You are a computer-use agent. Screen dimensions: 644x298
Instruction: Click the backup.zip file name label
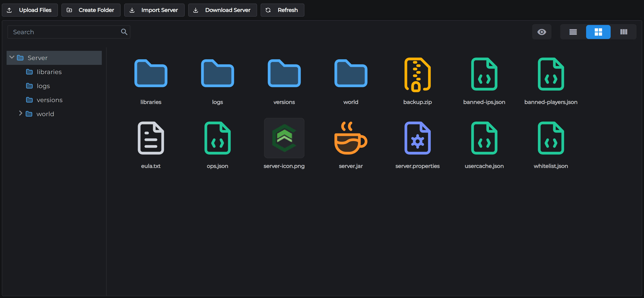point(417,102)
